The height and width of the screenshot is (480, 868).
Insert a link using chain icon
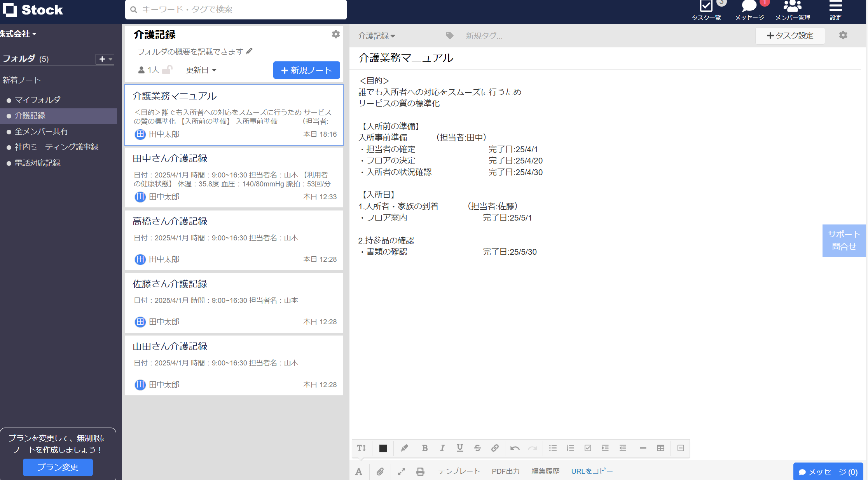click(495, 448)
